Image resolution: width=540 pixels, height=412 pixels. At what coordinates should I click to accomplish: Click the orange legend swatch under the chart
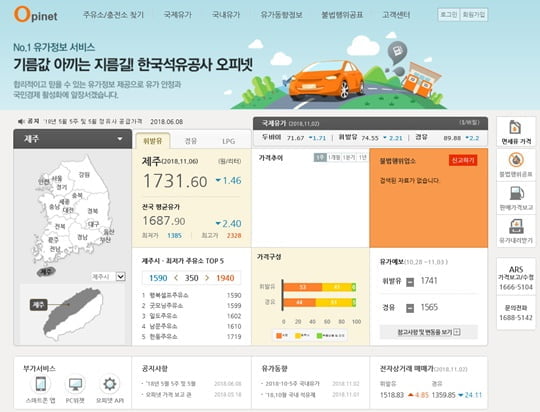pyautogui.click(x=279, y=335)
